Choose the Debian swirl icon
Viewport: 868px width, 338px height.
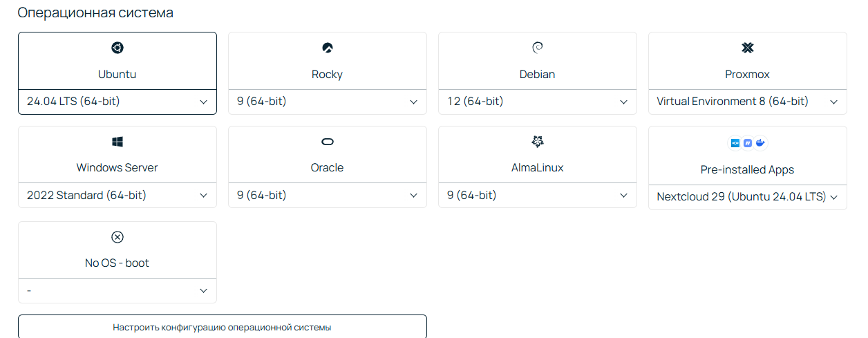[538, 48]
